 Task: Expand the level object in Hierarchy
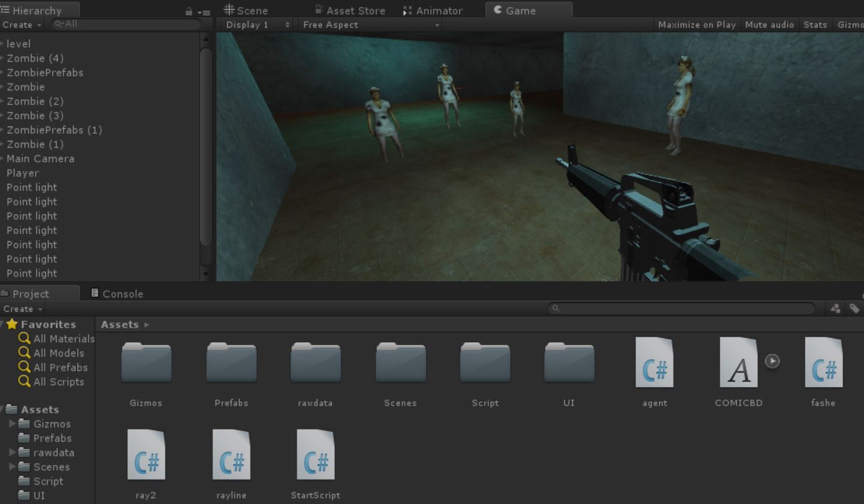[2, 44]
